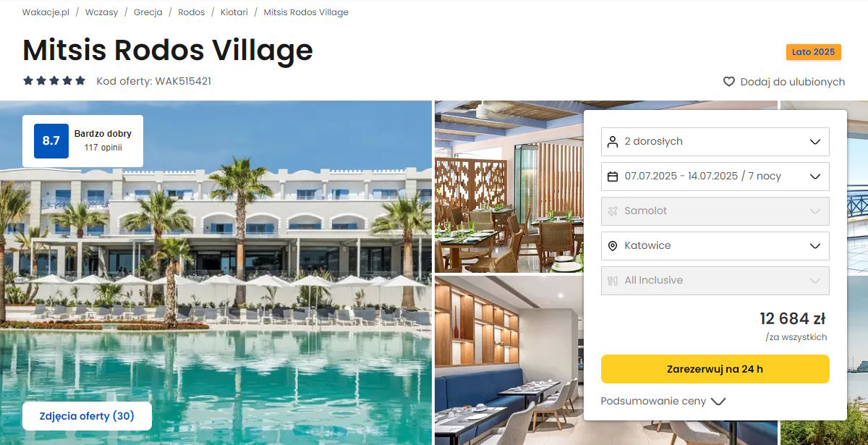This screenshot has width=868, height=445.
Task: Click the 8.7 rating score badge
Action: [51, 141]
